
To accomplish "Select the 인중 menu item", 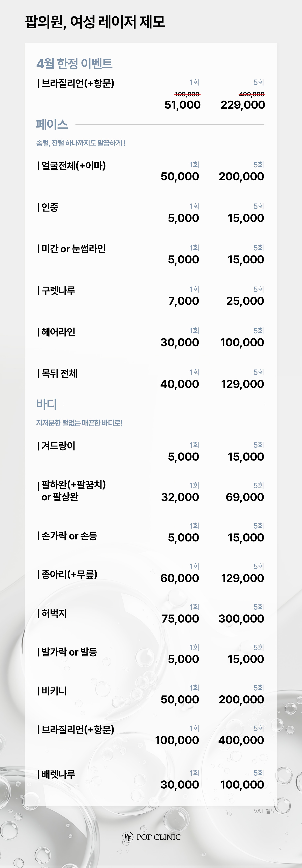I will click(48, 207).
